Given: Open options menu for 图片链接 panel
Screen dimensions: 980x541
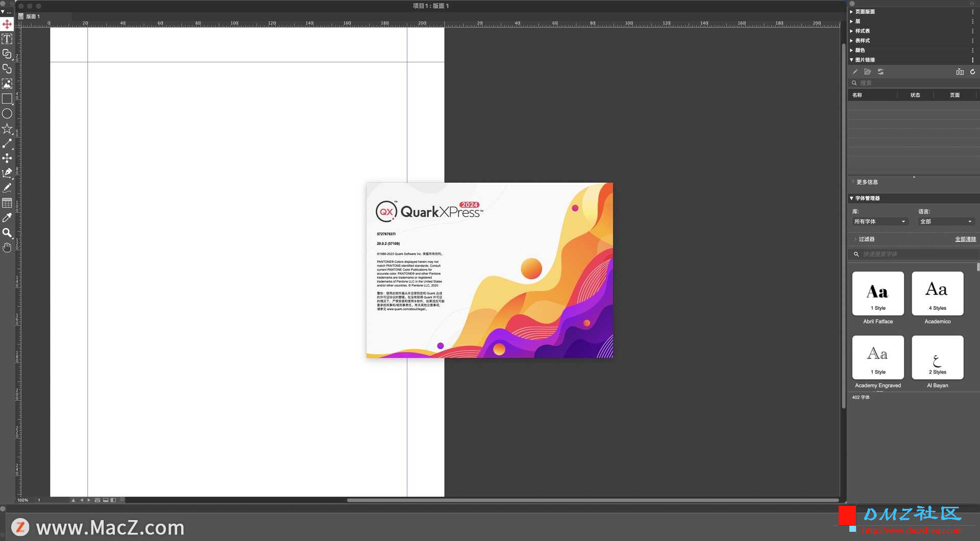Looking at the screenshot, I should (x=973, y=60).
